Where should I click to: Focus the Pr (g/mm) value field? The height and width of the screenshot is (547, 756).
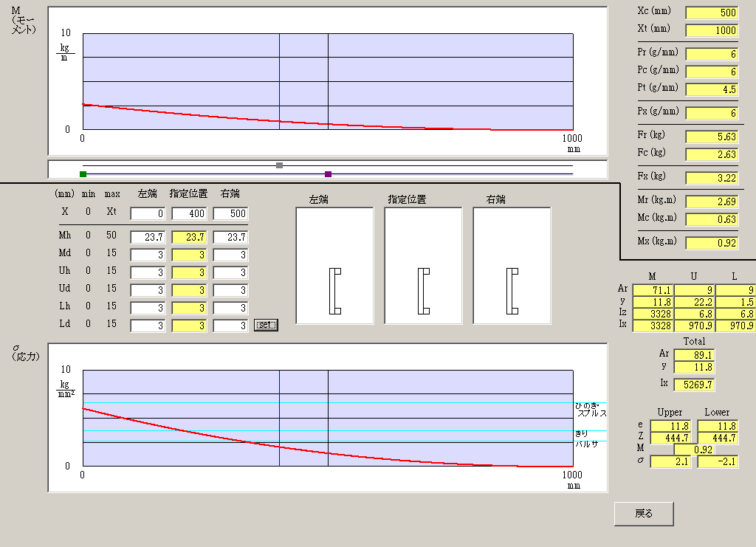(712, 55)
